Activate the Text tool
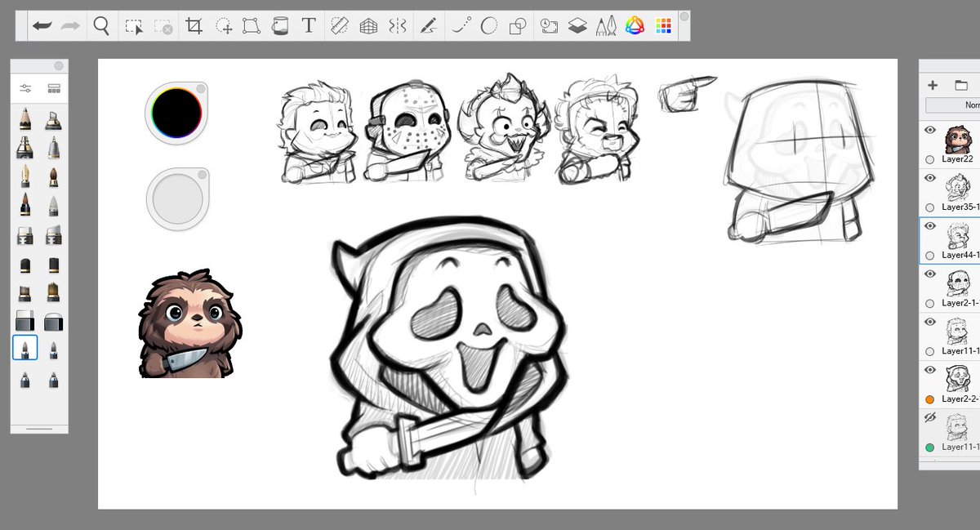 coord(309,26)
